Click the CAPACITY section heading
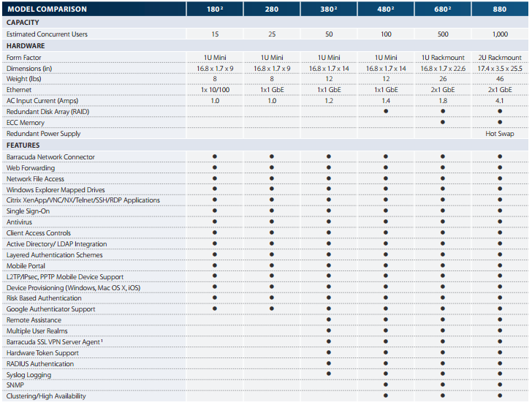 23,23
